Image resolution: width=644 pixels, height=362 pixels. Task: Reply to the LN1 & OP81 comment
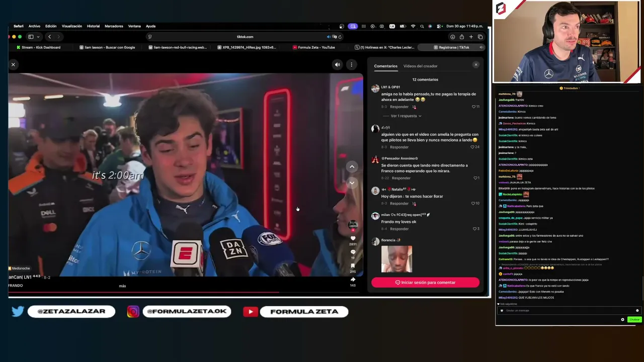pyautogui.click(x=399, y=107)
